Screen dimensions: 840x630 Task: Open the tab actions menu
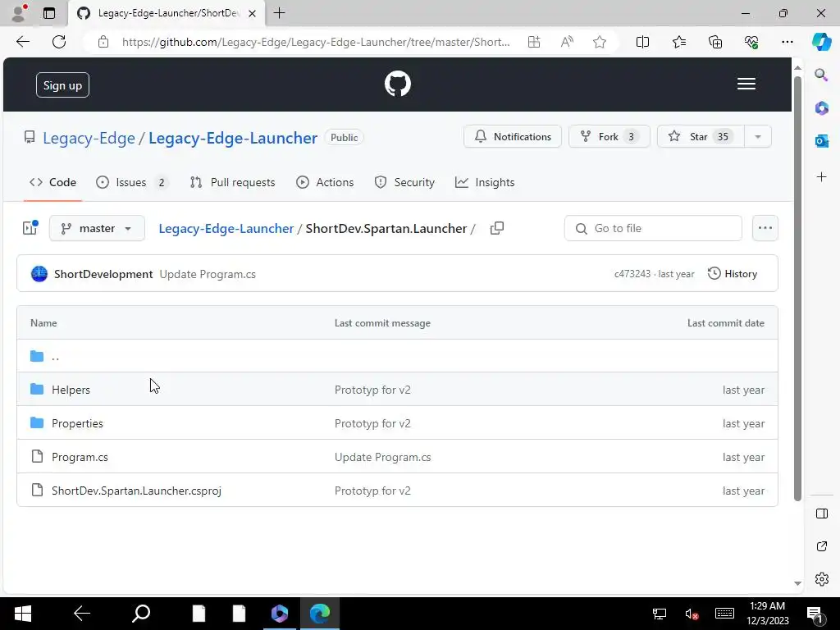click(48, 13)
